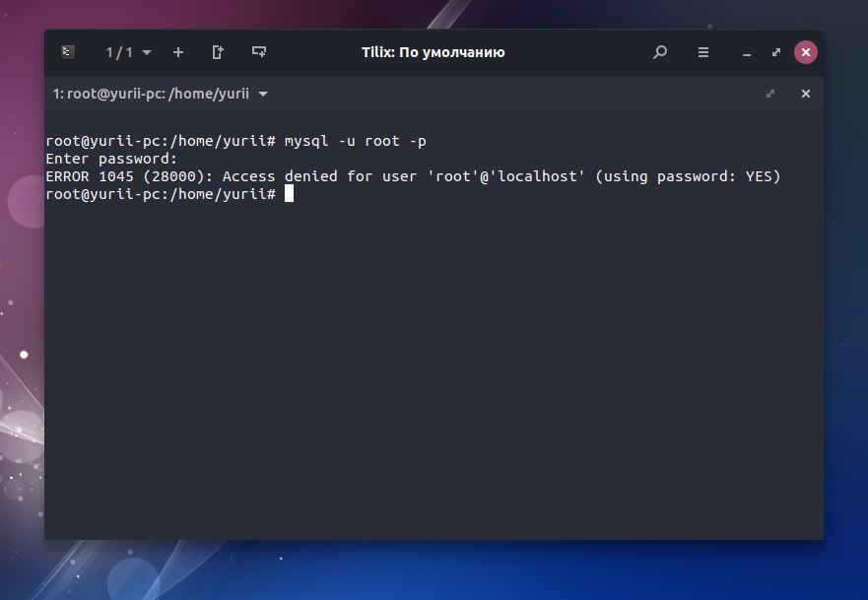This screenshot has width=868, height=600.
Task: Open the terminal search magnifier
Action: click(x=660, y=52)
